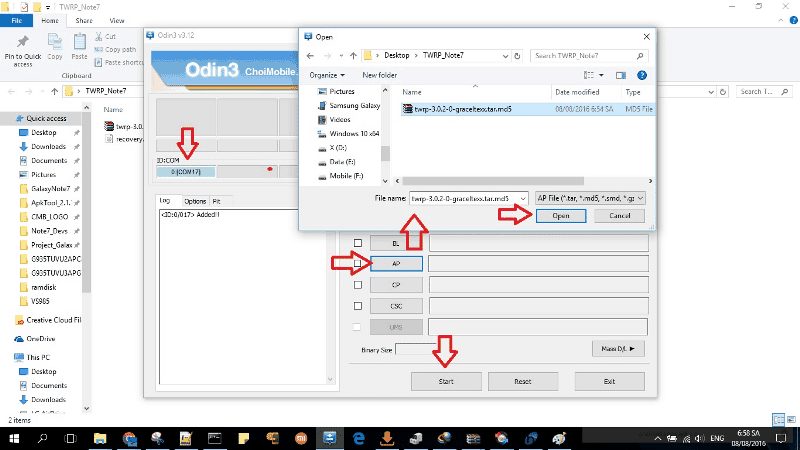
Task: Switch to the Pit tab in Odin
Action: point(216,201)
